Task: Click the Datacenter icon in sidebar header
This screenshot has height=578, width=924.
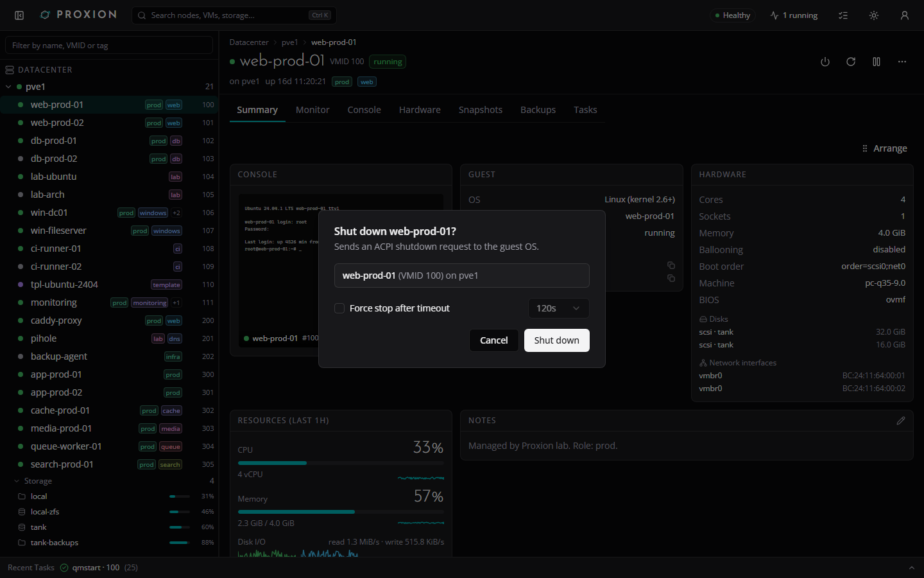Action: coord(10,70)
